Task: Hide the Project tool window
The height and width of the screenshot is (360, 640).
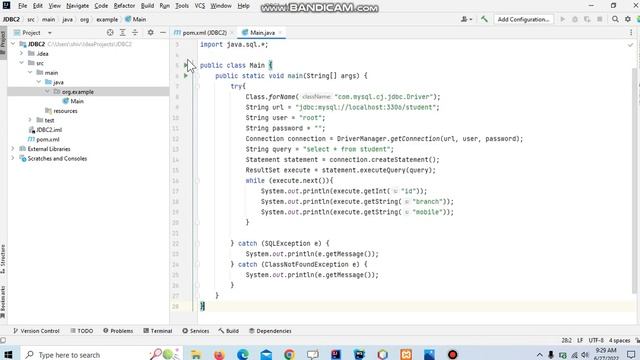Action: click(x=163, y=32)
